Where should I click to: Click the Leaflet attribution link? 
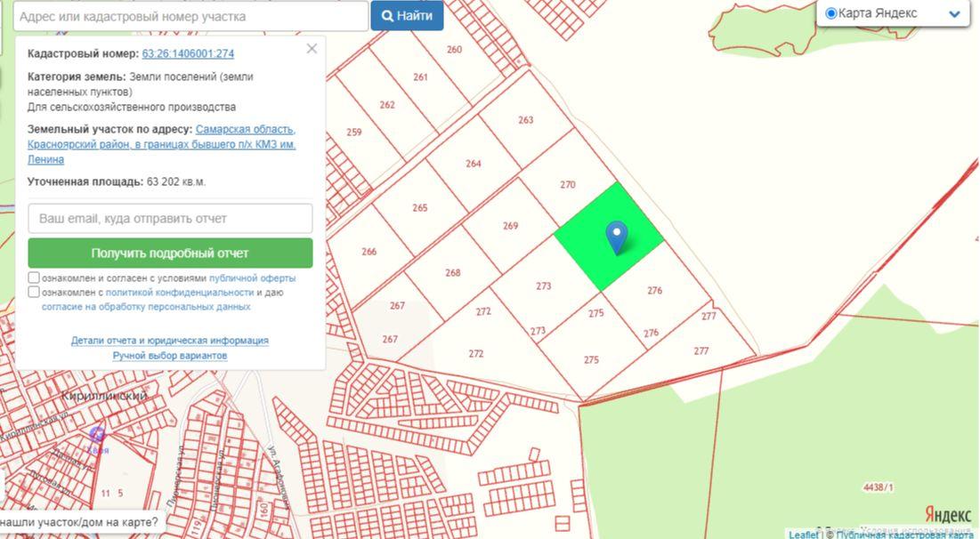click(x=803, y=535)
